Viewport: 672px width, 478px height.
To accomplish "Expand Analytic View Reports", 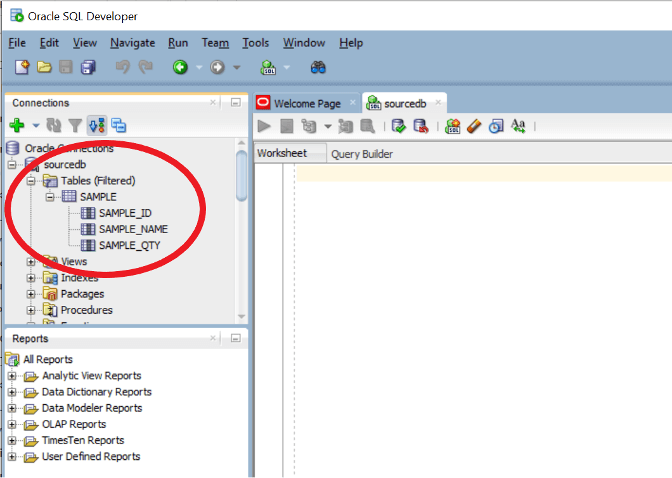I will tap(12, 376).
